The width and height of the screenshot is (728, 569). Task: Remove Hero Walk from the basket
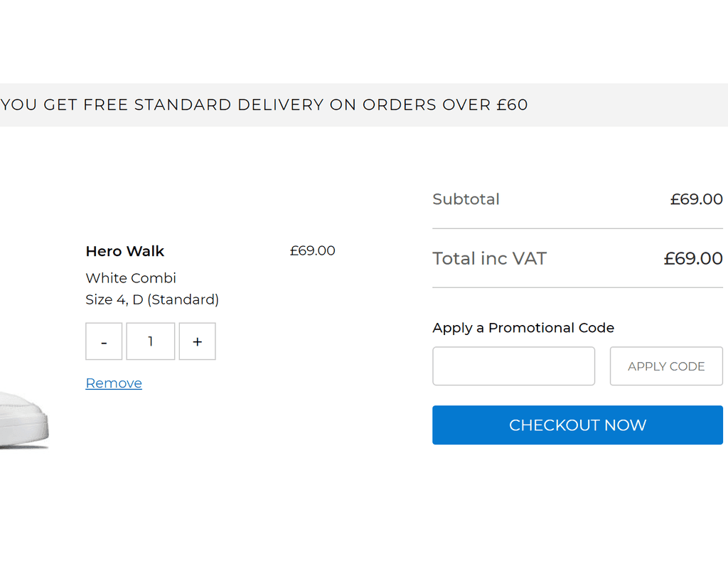114,383
